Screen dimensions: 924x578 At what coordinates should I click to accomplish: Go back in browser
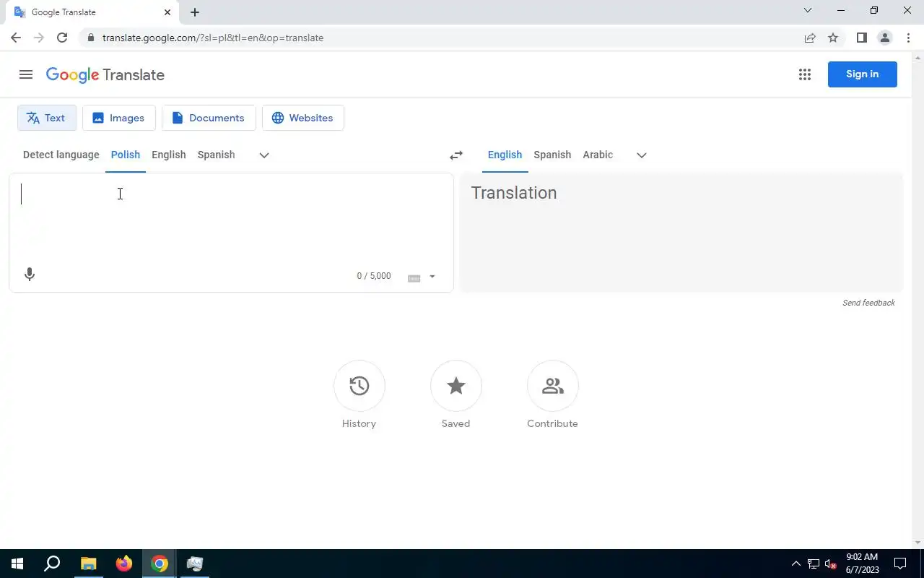click(16, 38)
